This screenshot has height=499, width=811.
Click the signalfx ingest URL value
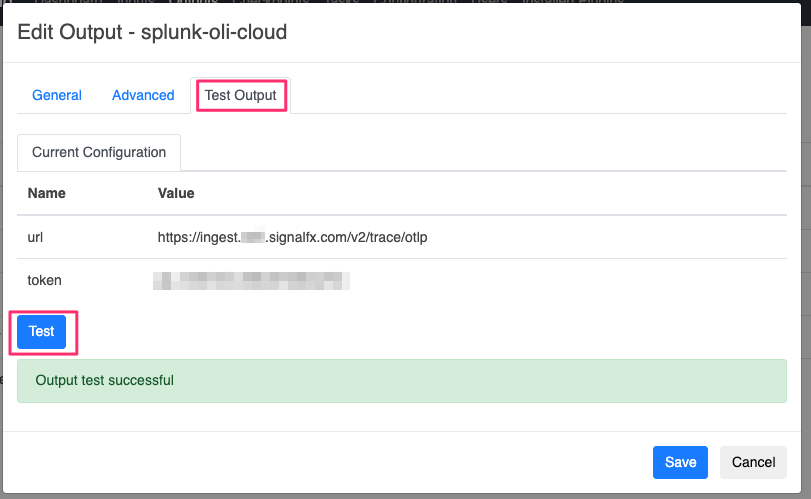[x=293, y=237]
